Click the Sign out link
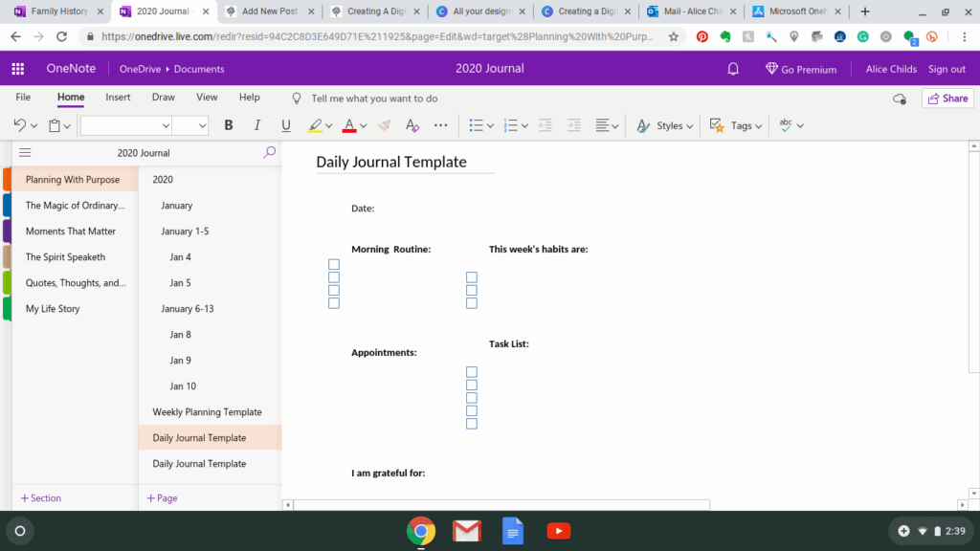Viewport: 980px width, 551px height. click(x=947, y=69)
